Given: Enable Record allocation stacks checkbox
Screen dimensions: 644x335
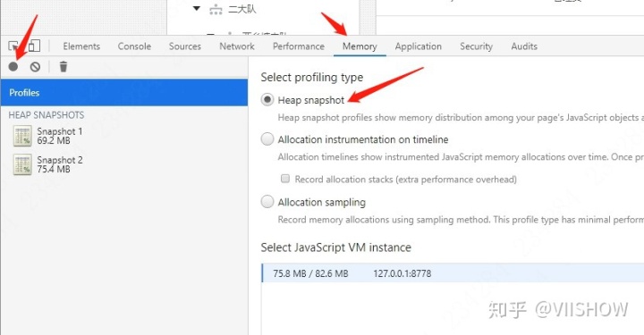Looking at the screenshot, I should (x=285, y=179).
